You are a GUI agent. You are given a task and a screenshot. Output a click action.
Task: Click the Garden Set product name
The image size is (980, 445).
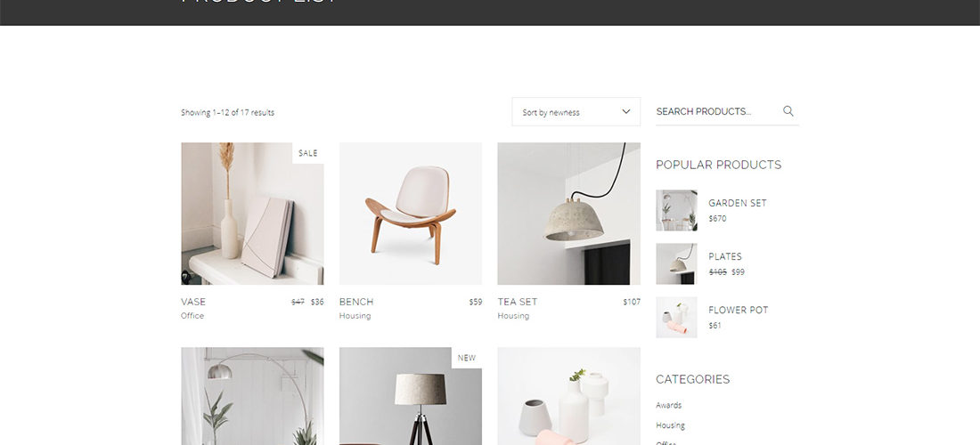[x=738, y=203]
